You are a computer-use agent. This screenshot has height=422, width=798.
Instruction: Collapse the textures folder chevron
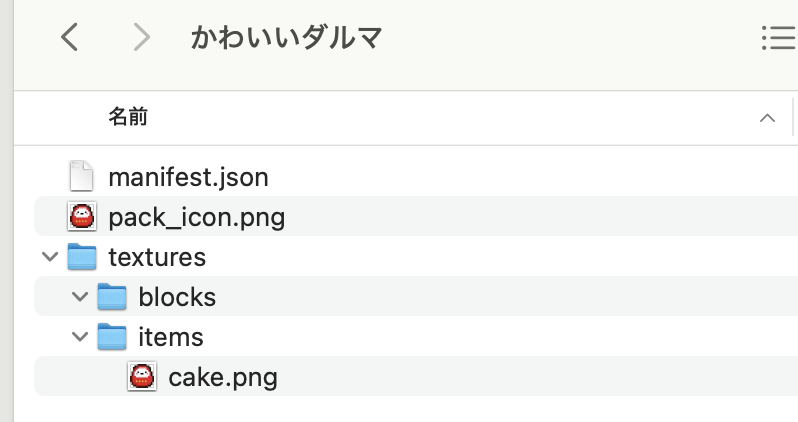[50, 257]
